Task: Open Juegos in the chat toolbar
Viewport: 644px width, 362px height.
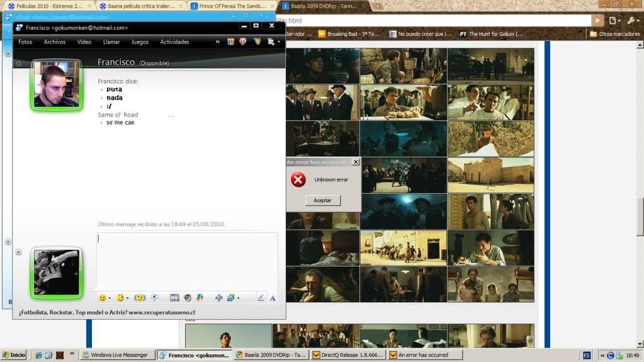Action: coord(140,42)
